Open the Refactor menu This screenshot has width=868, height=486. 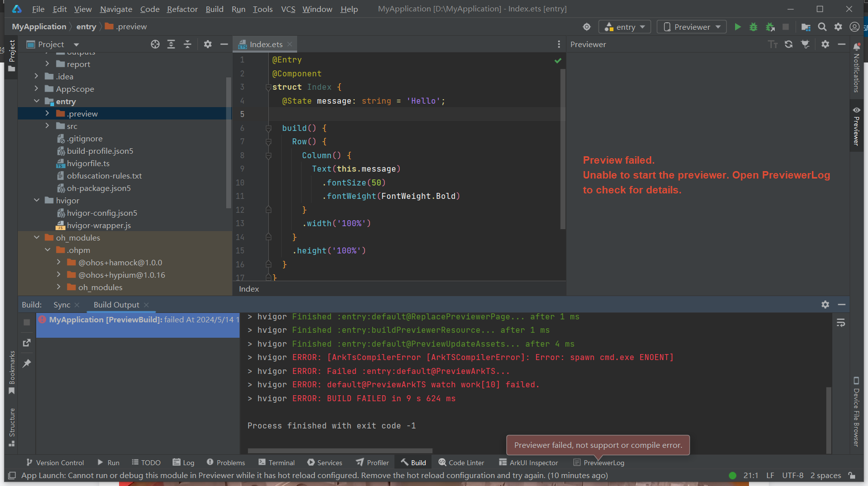pos(182,9)
